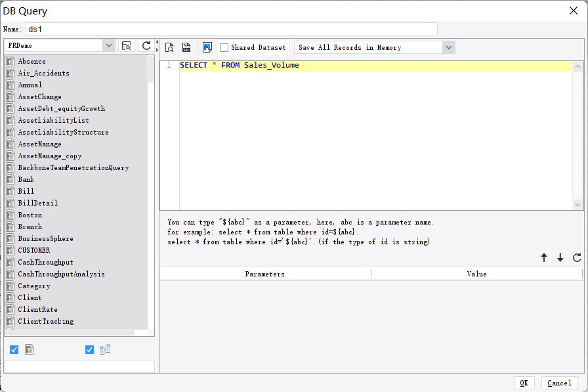
Task: Click the table structure viewer icon beside FRDemo
Action: coord(128,46)
